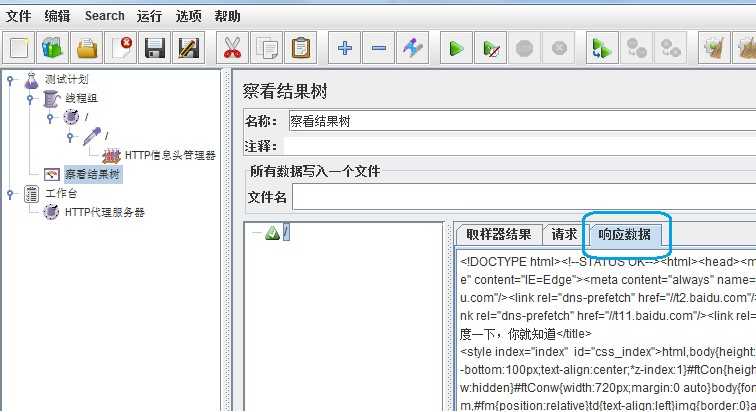Viewport: 756px width, 412px height.
Task: Collapse the controller node under 线程组
Action: (50, 118)
